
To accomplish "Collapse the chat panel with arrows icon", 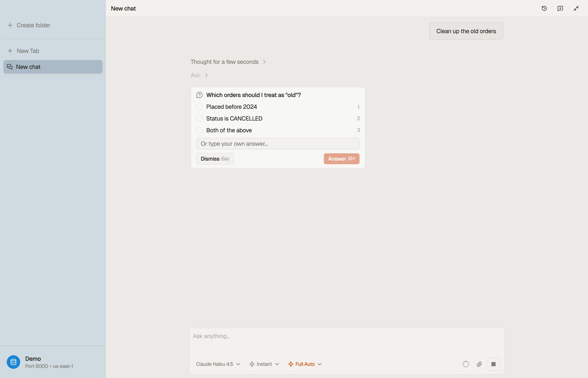I will [576, 8].
